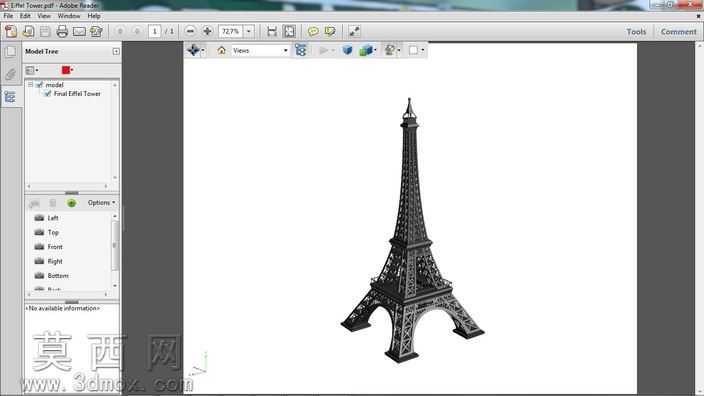
Task: Open the zoom percentage dropdown arrow
Action: (x=248, y=31)
